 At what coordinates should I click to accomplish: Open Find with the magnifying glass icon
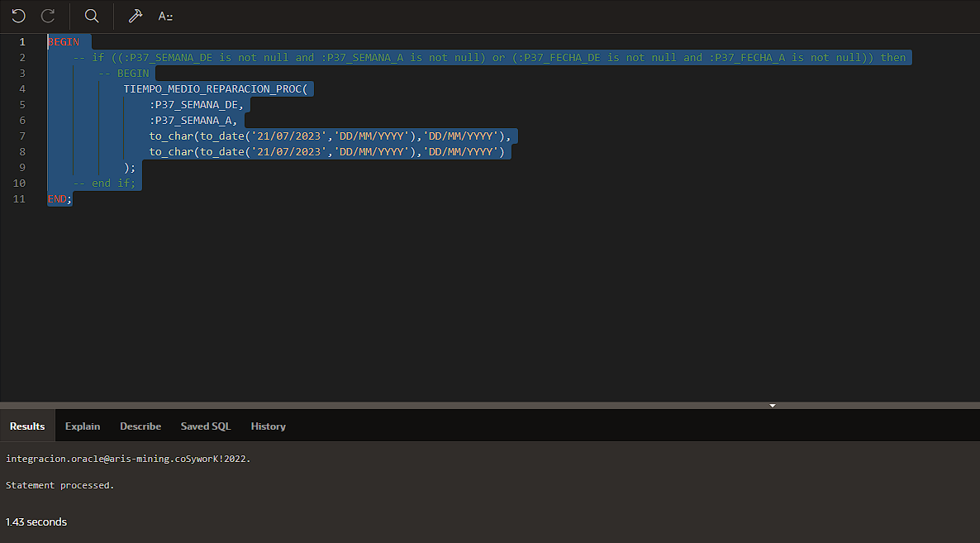(x=92, y=16)
